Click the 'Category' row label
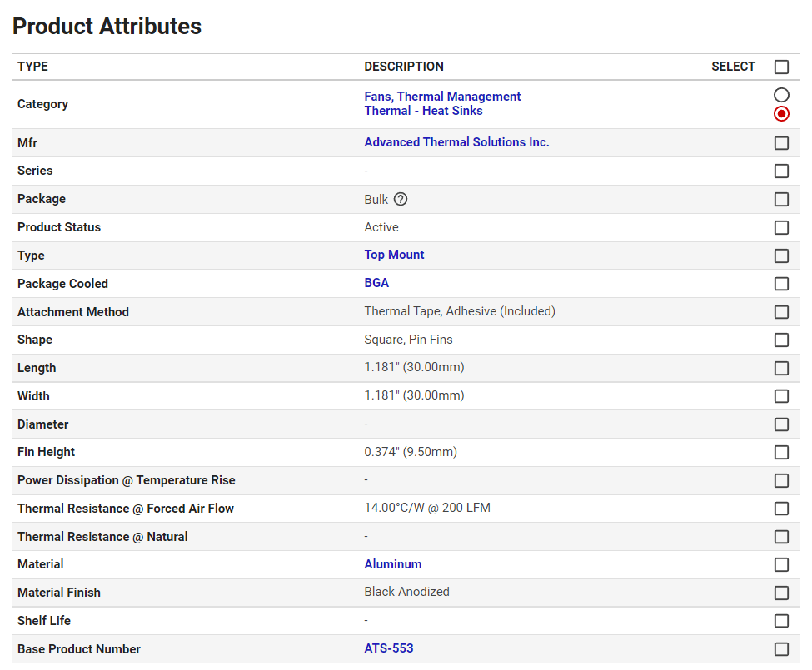The image size is (812, 670). click(x=42, y=104)
